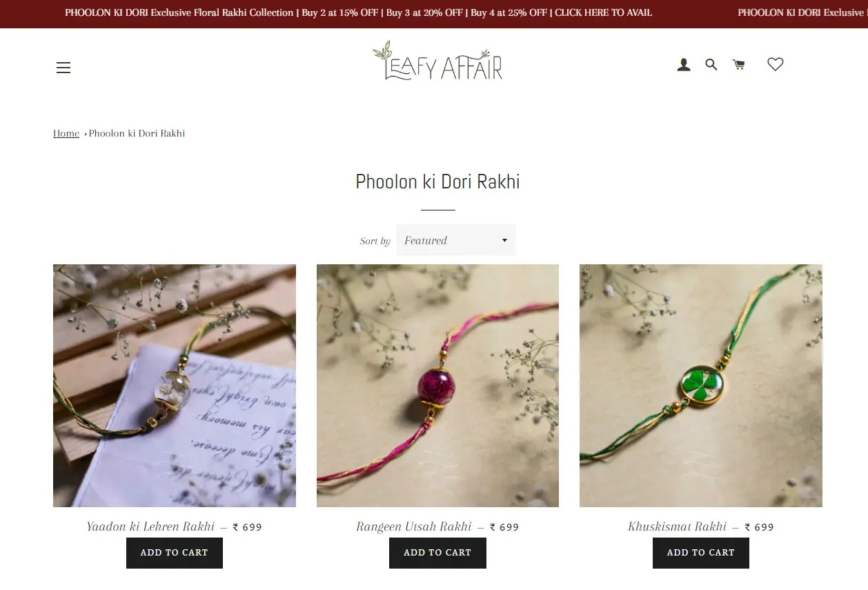Click the Leafy Affair logo

tap(437, 61)
